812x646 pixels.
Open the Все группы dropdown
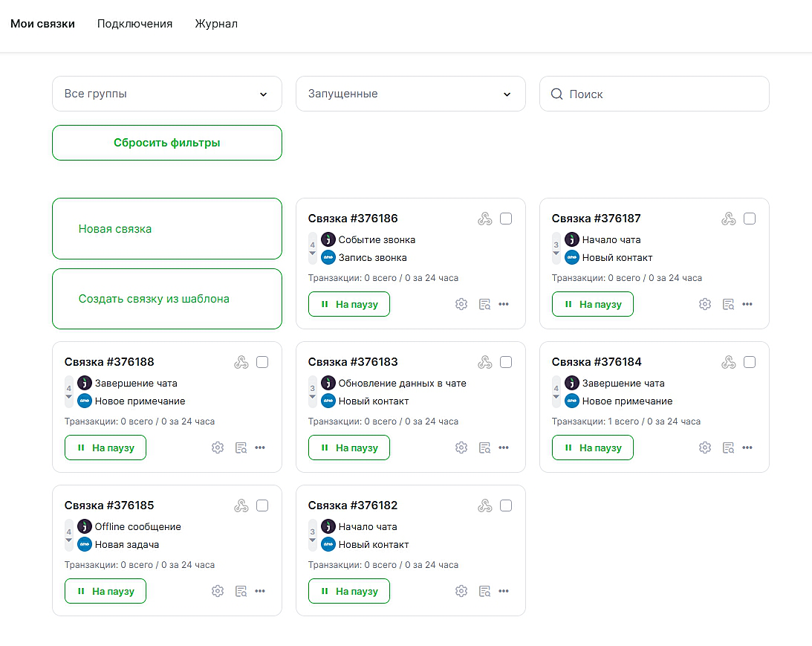[x=167, y=94]
